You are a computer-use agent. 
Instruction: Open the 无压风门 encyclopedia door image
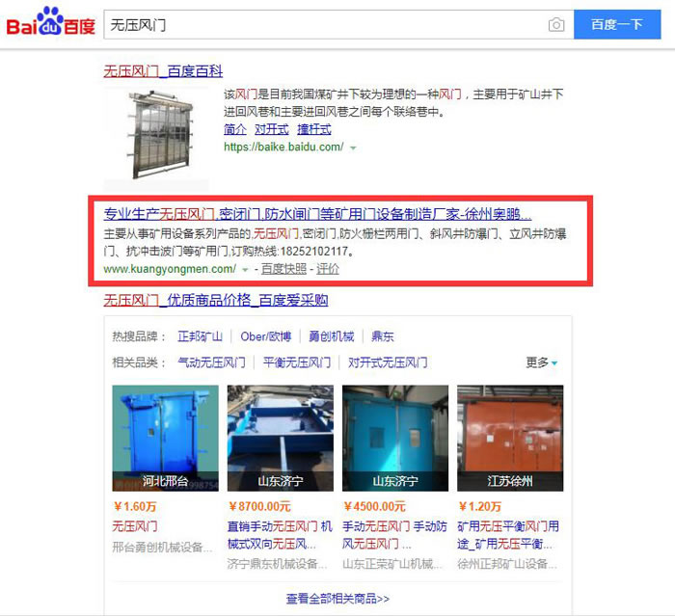(156, 136)
